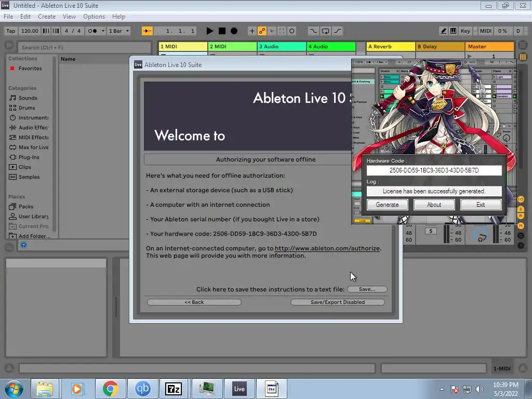Image resolution: width=532 pixels, height=399 pixels.
Task: Click the Arrangement Record button
Action: click(234, 31)
